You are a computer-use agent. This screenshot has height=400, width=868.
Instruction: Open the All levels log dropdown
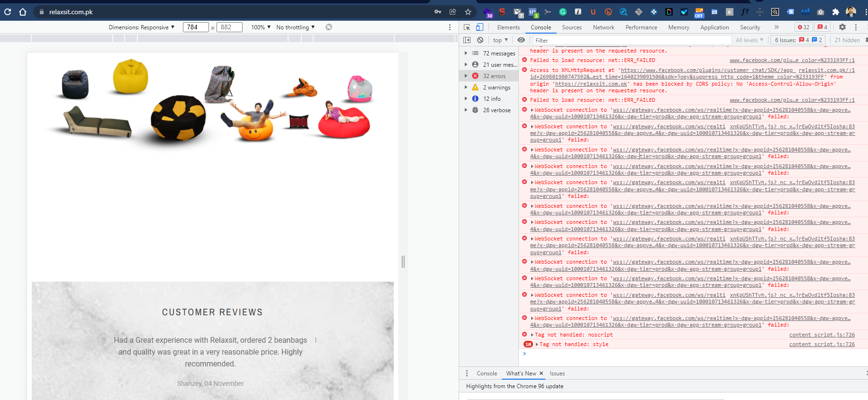tap(750, 40)
